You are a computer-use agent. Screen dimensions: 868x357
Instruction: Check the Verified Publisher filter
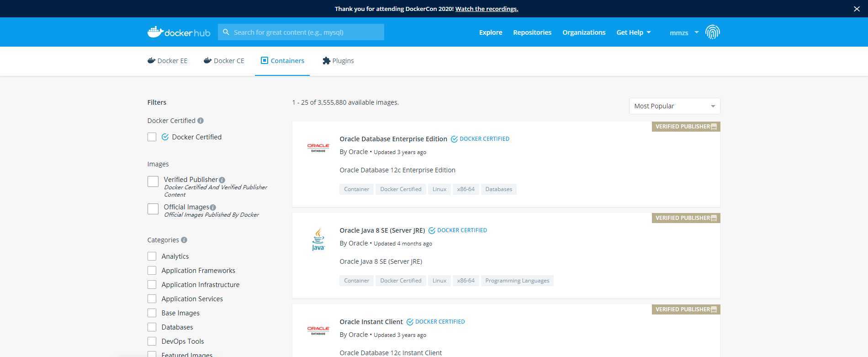(x=153, y=181)
